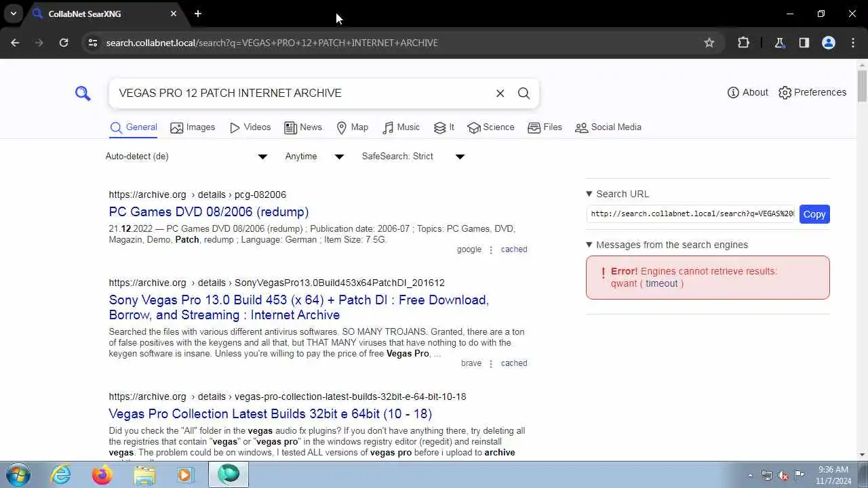Click the scrollbar up arrow
The width and height of the screenshot is (868, 488).
click(862, 64)
